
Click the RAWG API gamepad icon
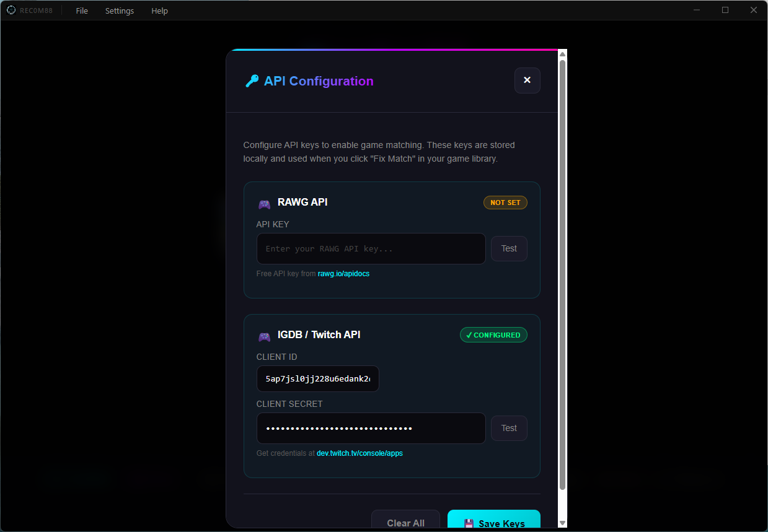click(x=264, y=204)
